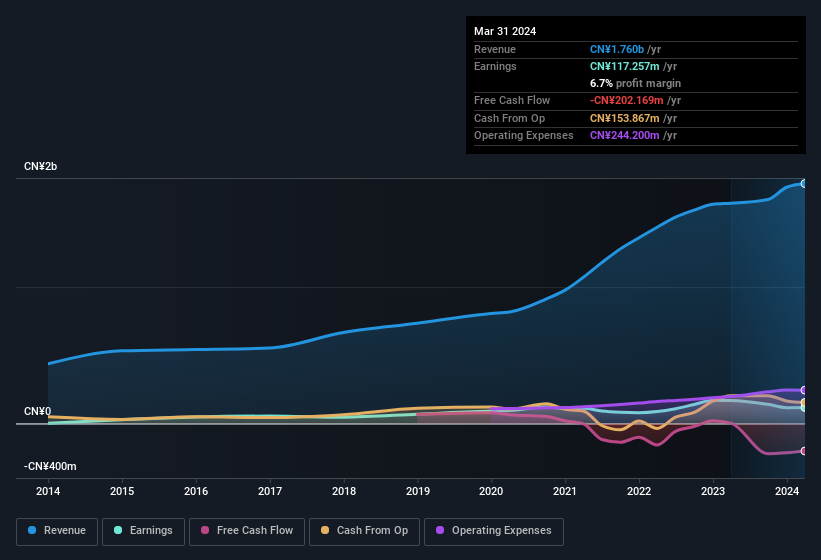
Task: Click the 2021 x-axis label
Action: tap(565, 491)
